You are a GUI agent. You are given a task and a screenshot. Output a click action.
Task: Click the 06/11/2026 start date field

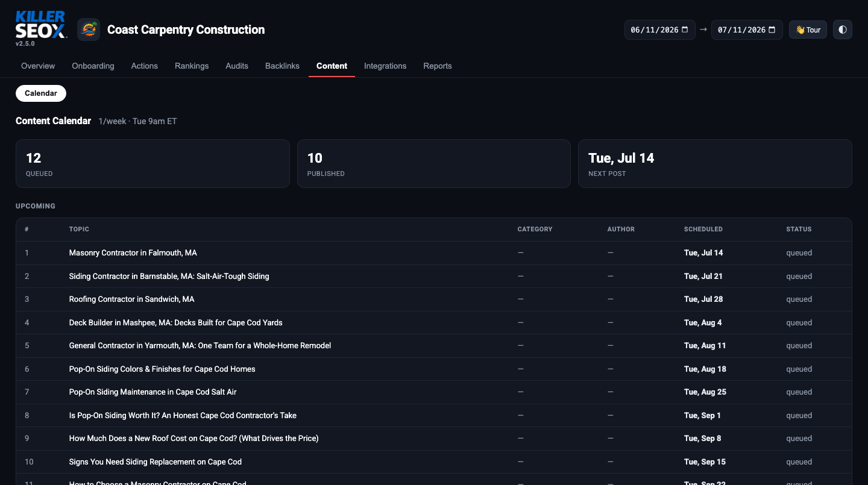[659, 30]
